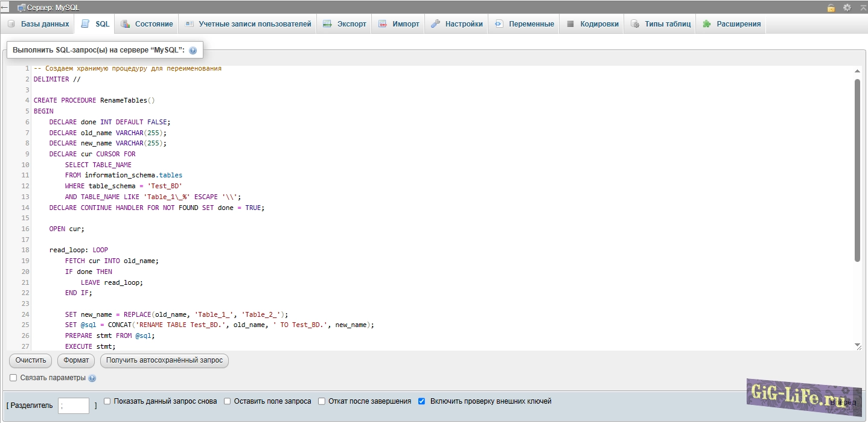The width and height of the screenshot is (868, 423).
Task: Click the Расширения puzzle icon
Action: pos(706,24)
